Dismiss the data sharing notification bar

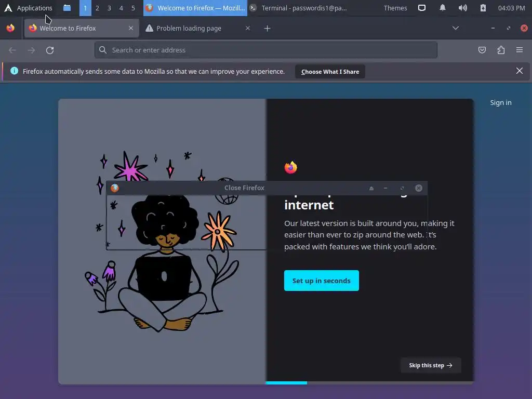520,71
